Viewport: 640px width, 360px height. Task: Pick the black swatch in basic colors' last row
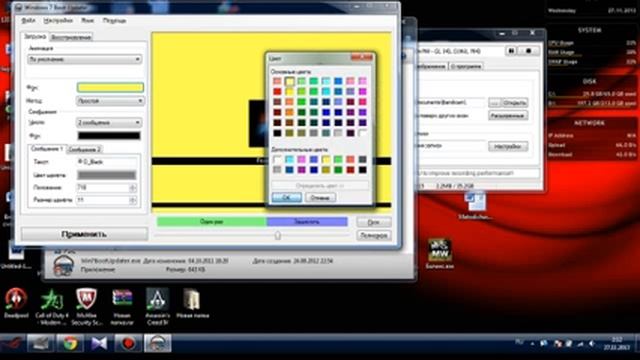pos(278,133)
